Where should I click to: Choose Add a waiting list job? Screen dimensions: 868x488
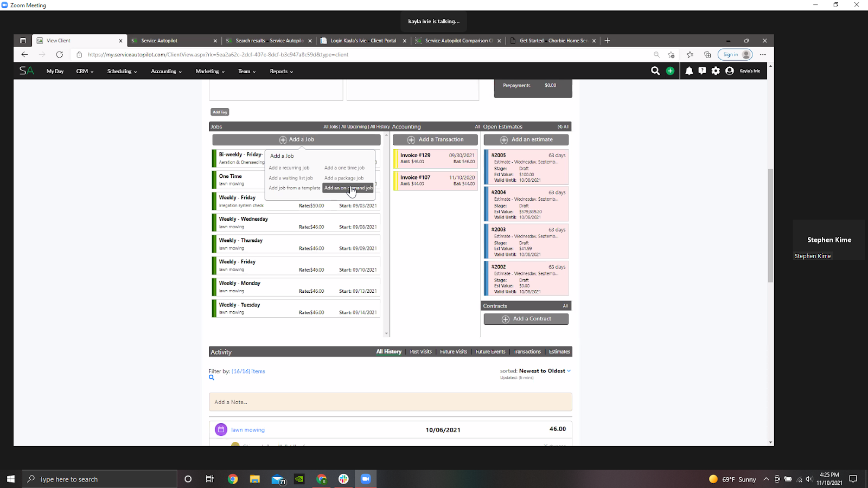tap(291, 178)
